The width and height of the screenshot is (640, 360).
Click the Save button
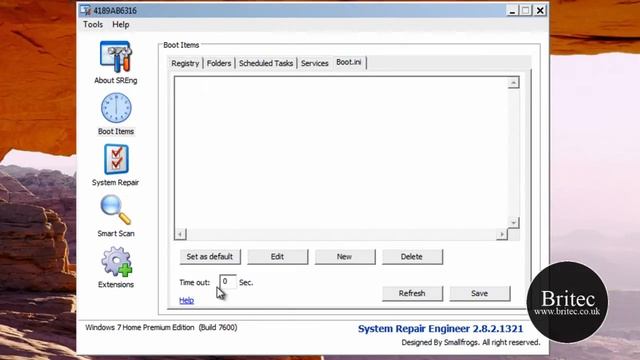point(480,293)
